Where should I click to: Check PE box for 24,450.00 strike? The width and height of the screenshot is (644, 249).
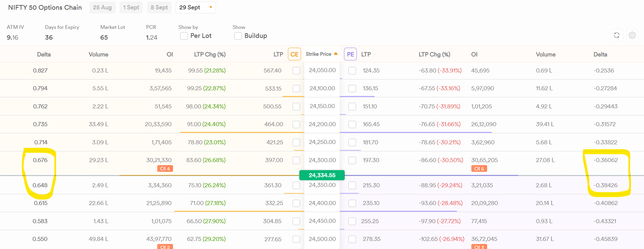352,221
